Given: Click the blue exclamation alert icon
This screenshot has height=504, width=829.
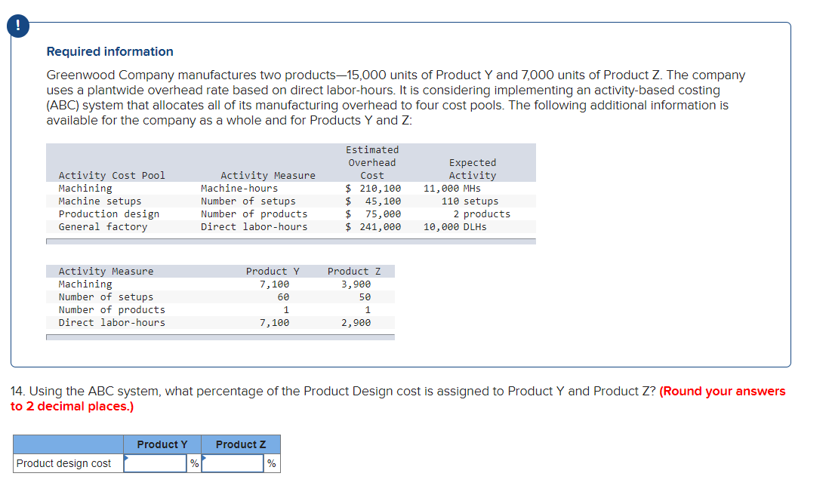Looking at the screenshot, I should [18, 26].
